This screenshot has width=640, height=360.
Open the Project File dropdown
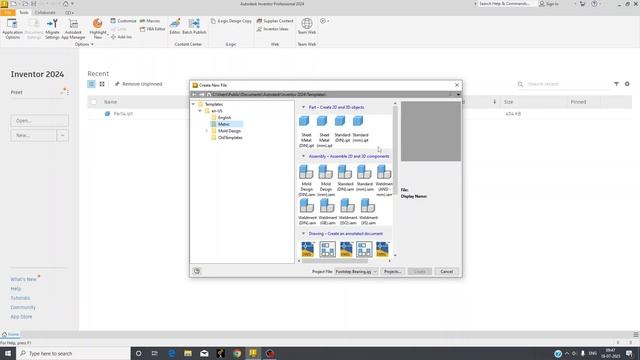click(356, 271)
